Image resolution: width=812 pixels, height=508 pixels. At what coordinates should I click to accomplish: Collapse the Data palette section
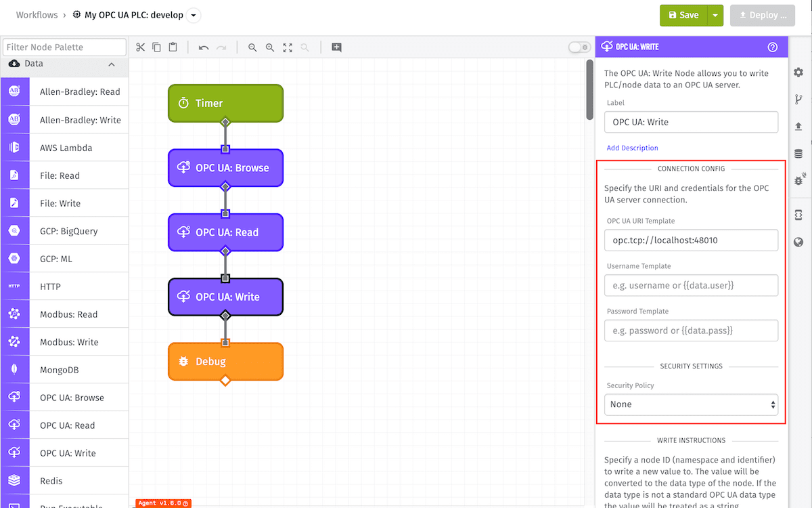(x=112, y=64)
